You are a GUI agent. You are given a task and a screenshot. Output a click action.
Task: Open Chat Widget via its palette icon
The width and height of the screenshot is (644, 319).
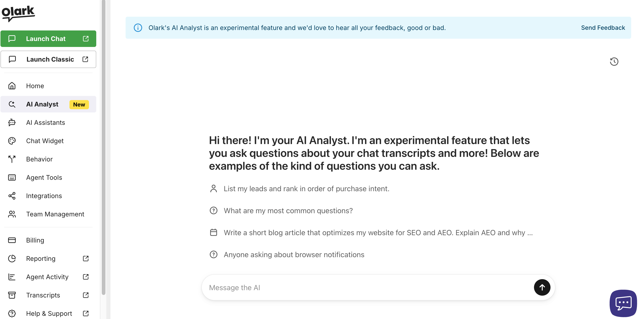12,141
